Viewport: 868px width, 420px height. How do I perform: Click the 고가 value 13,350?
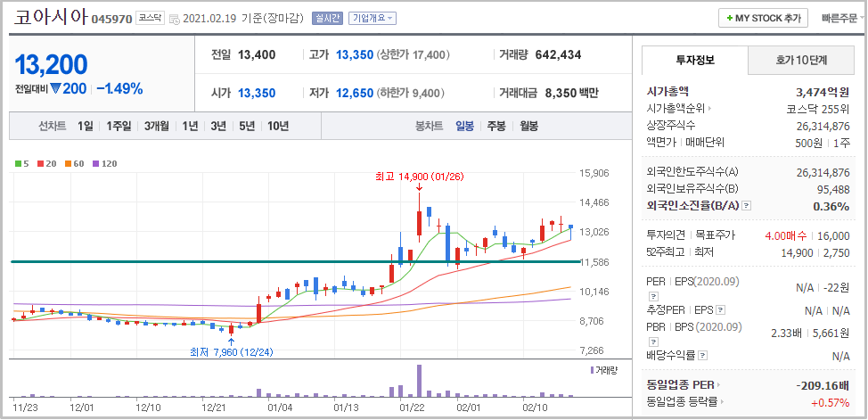tap(355, 55)
